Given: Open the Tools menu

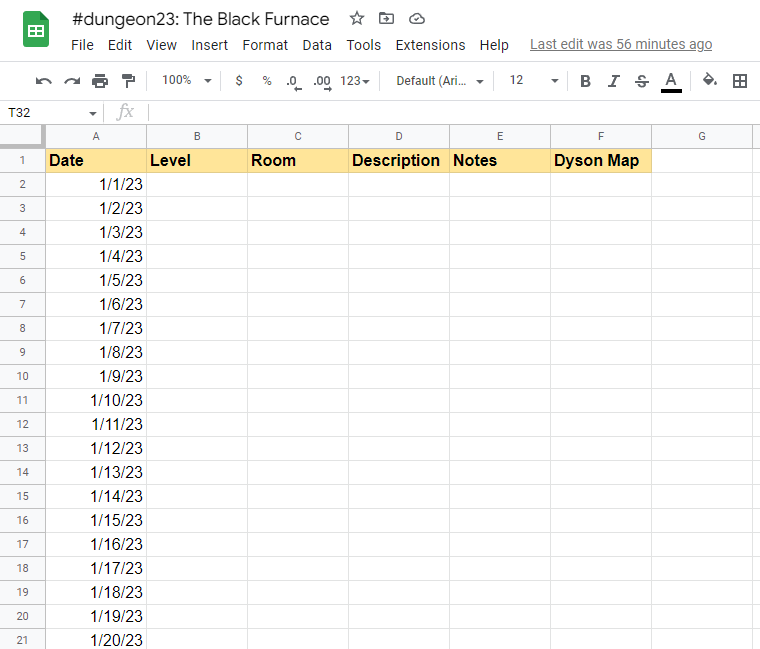Looking at the screenshot, I should click(364, 45).
